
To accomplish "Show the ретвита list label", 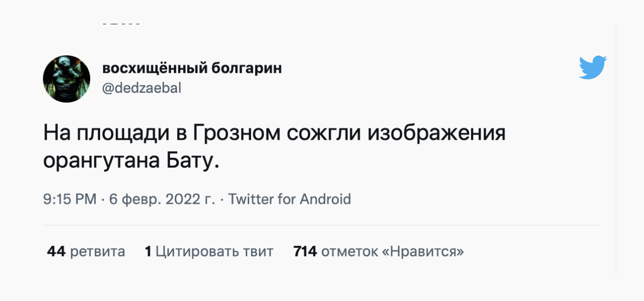I will pos(98,251).
